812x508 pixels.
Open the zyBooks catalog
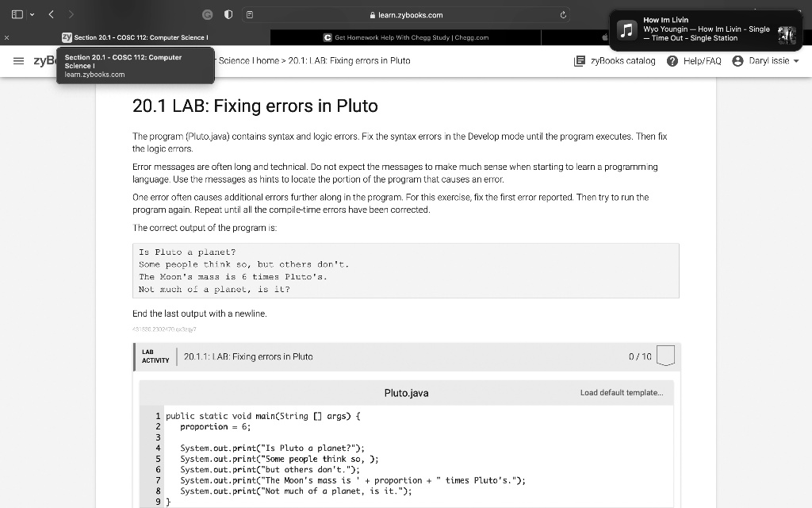[x=615, y=61]
